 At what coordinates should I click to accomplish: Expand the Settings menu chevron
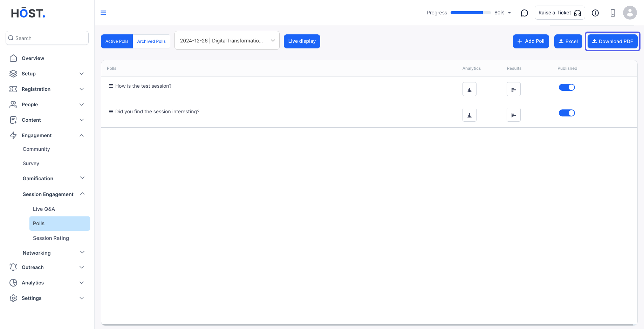point(82,298)
